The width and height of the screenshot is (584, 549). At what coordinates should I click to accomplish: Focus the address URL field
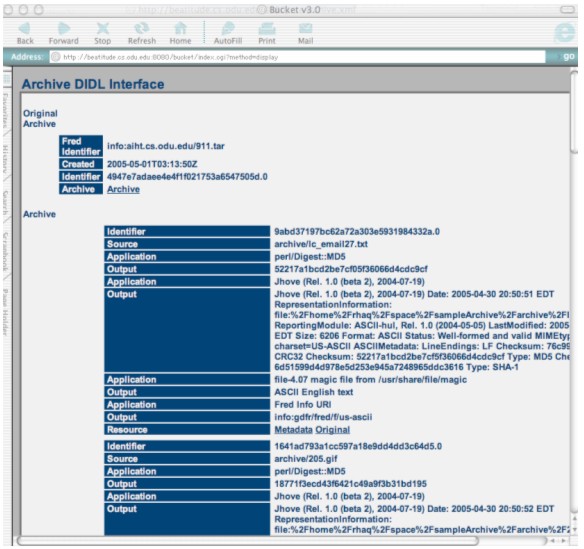[x=297, y=57]
